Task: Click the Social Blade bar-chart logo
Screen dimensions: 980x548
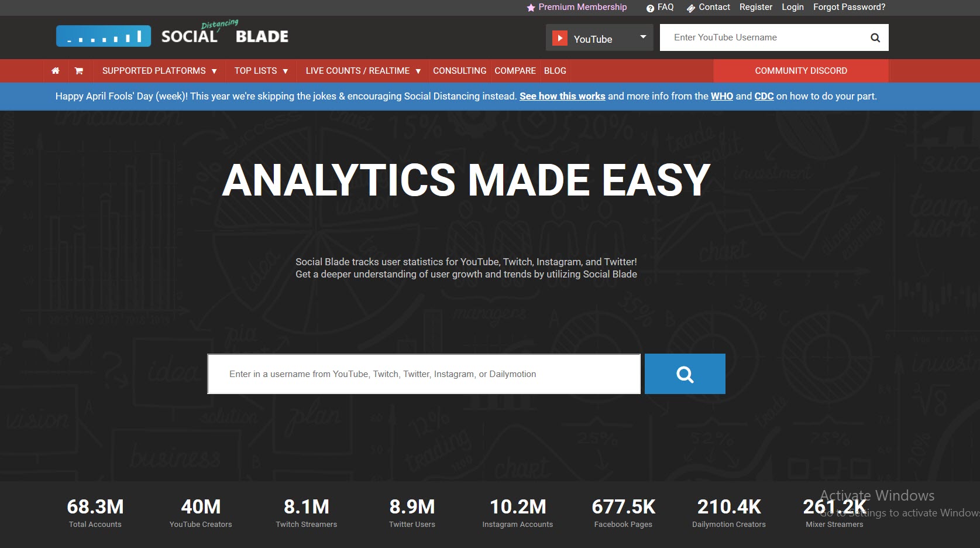Action: (104, 36)
